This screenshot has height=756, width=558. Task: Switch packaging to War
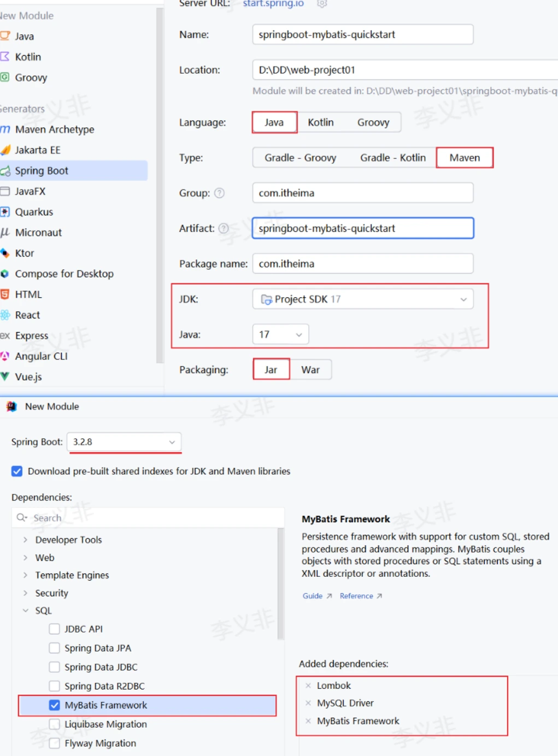310,370
